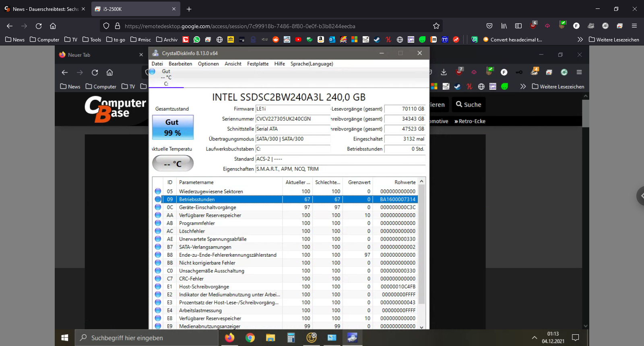Click the Firmware value LE1i field

click(293, 109)
